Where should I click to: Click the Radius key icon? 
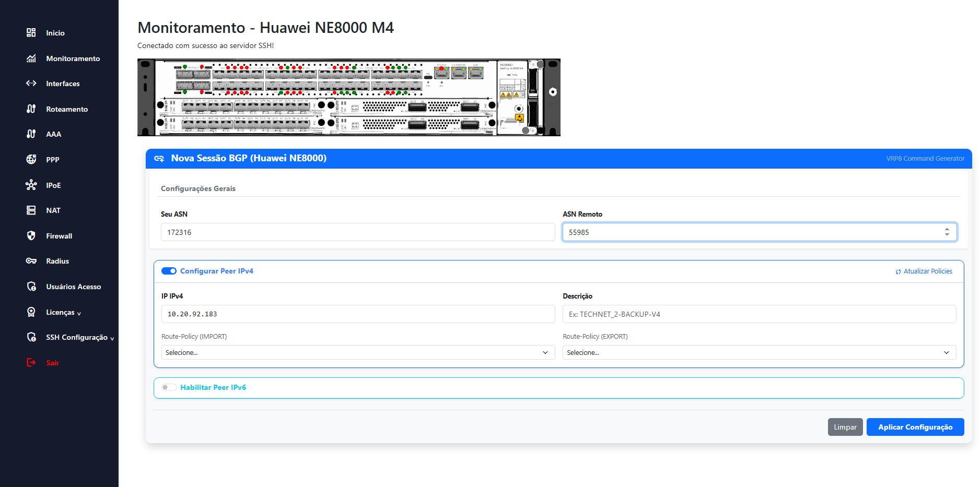point(31,261)
